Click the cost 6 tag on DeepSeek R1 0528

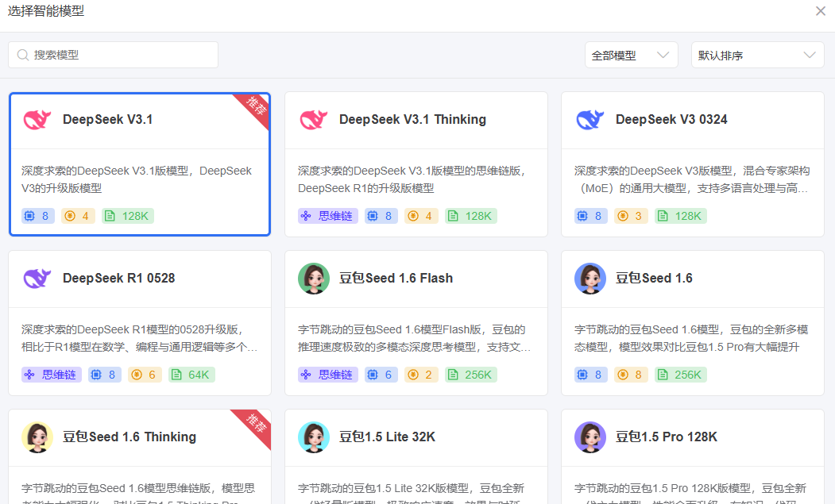pos(145,375)
